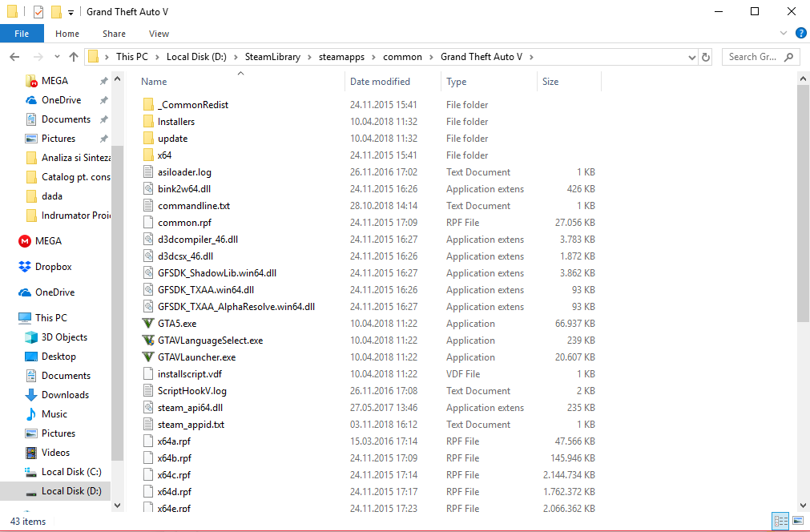Expand steamapps breadcrumb chevron in address bar

click(x=375, y=57)
